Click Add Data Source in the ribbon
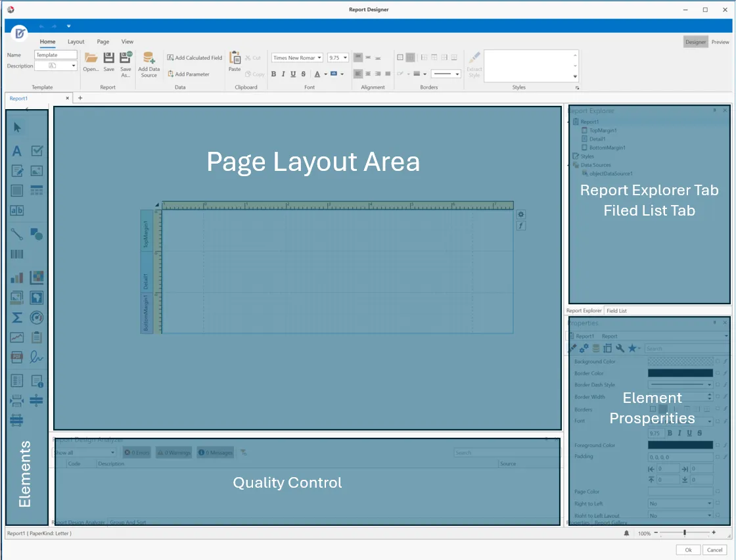 (149, 65)
